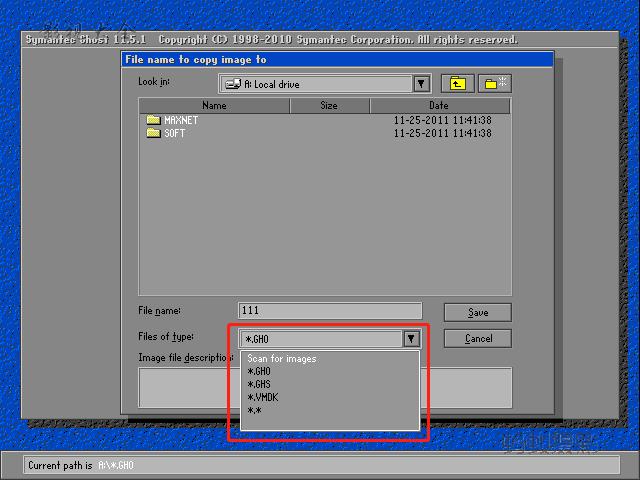
Task: Select the SOFT folder name
Action: coord(174,133)
